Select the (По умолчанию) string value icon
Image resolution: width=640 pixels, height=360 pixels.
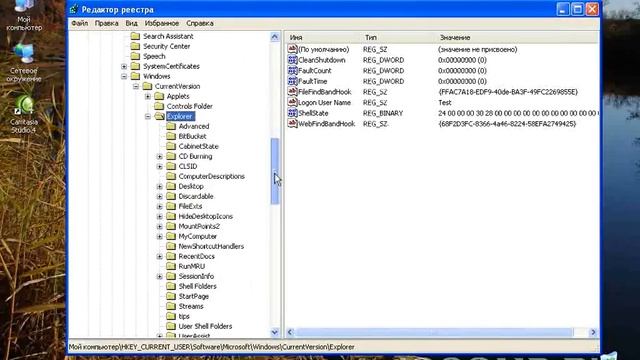[292, 49]
